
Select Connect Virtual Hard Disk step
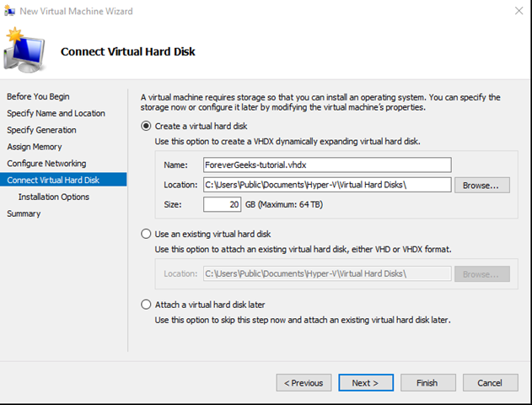pos(63,180)
